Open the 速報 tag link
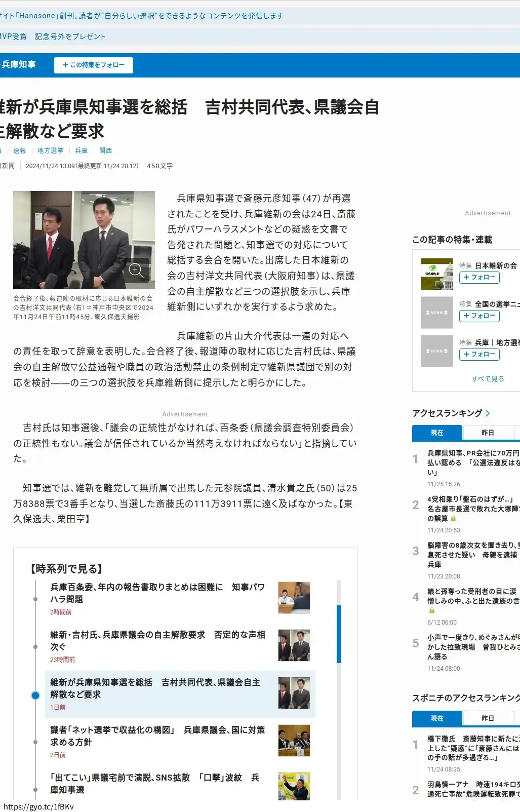Screen dimensions: 520x812 20,151
